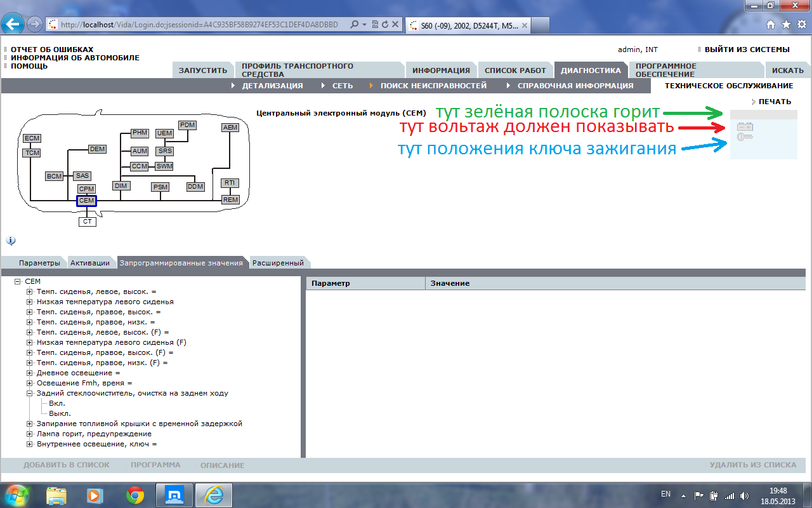Image resolution: width=812 pixels, height=508 pixels.
Task: Click the ПЕЧАТЬ print link
Action: [x=775, y=102]
